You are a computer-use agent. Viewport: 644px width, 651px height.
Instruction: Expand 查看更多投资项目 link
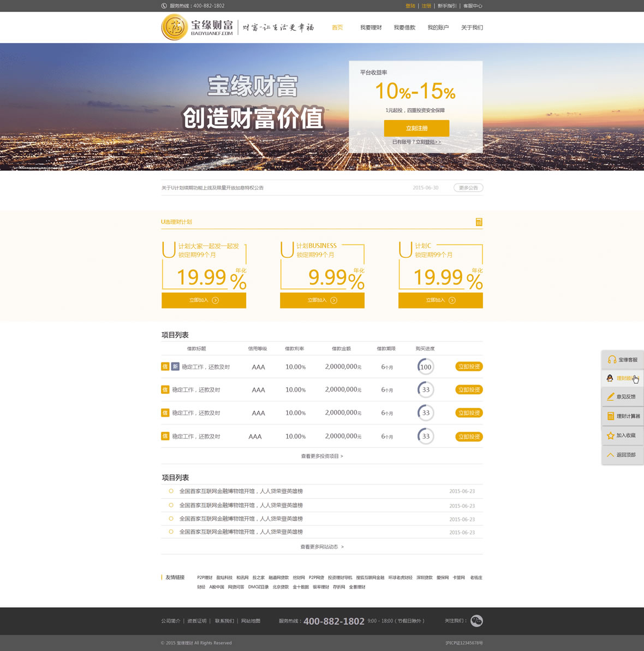coord(321,456)
